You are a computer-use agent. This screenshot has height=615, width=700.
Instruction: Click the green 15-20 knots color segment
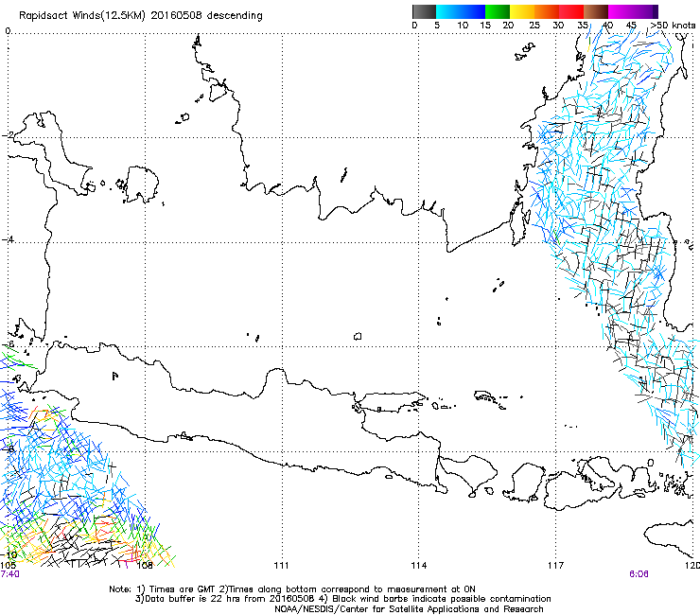click(x=498, y=11)
